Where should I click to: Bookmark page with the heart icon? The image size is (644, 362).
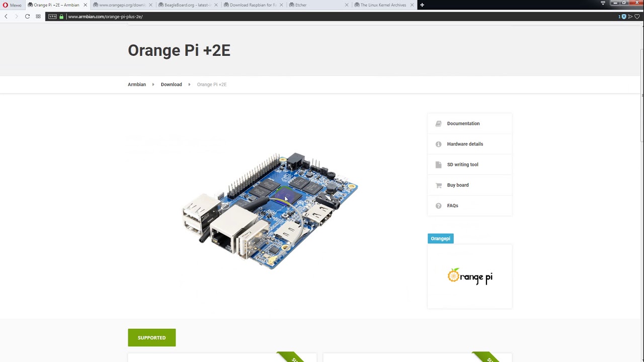[x=637, y=17]
